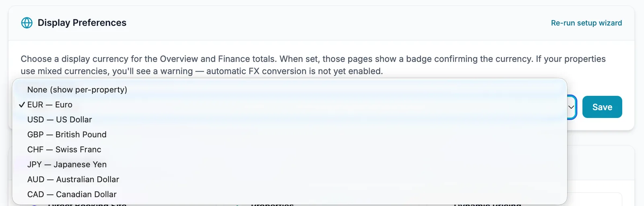Select None (show per-property) option

tap(289, 90)
